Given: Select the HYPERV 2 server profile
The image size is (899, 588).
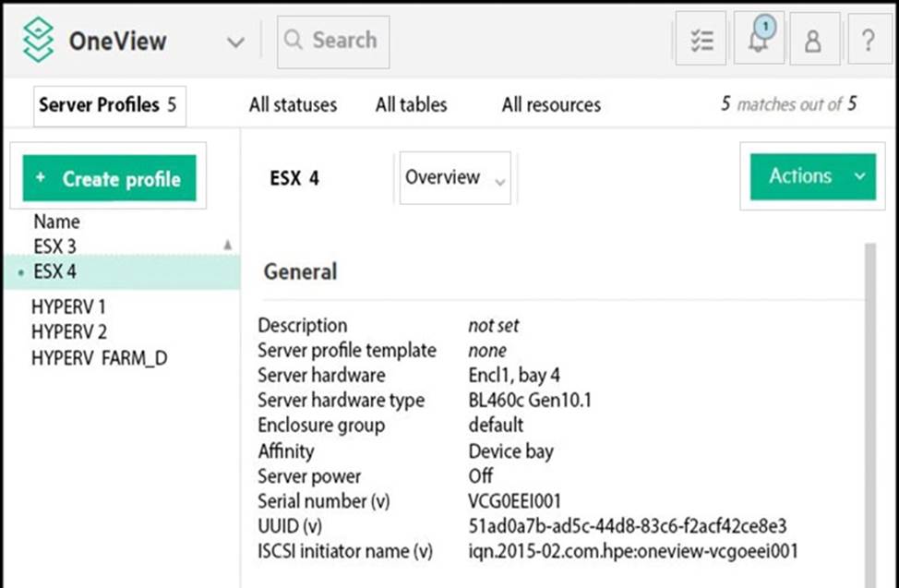Looking at the screenshot, I should click(69, 331).
